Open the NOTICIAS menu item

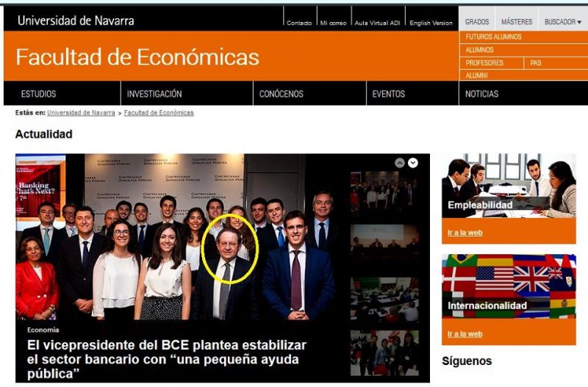[482, 94]
